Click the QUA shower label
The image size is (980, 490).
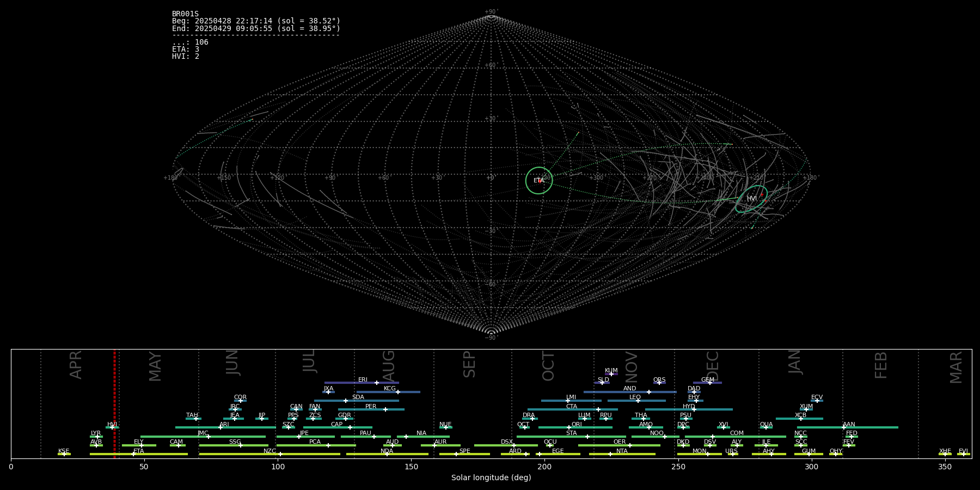pyautogui.click(x=766, y=425)
